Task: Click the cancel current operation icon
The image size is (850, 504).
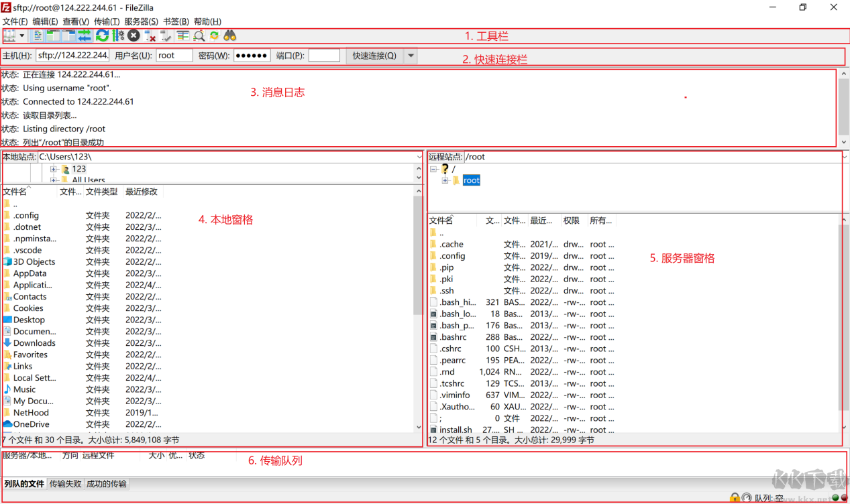Action: point(134,36)
